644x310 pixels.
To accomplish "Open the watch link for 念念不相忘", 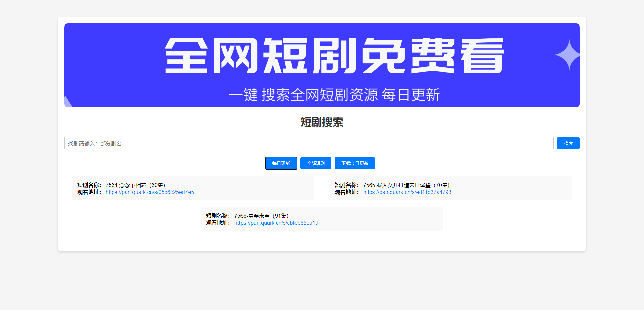I will click(x=150, y=192).
